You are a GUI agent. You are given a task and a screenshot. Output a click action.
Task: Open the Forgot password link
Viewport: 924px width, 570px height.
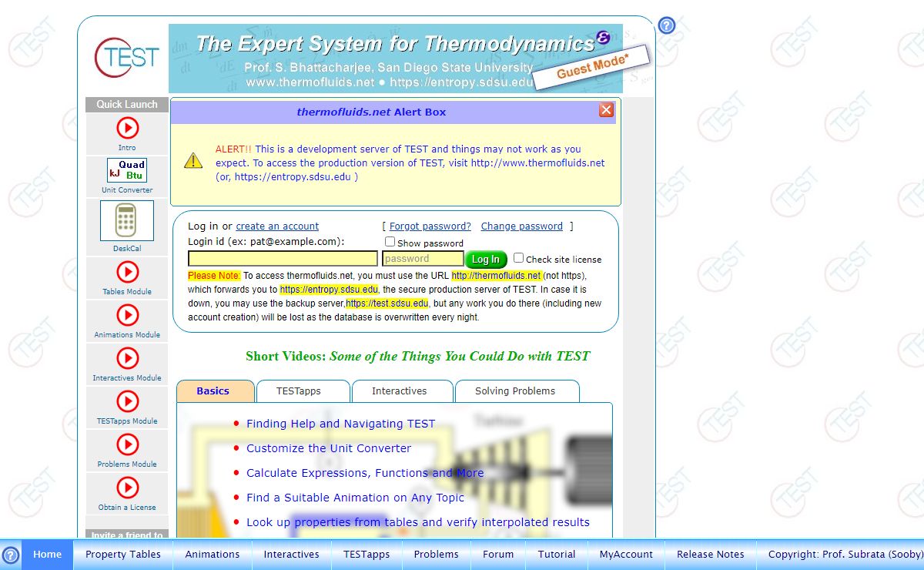430,226
